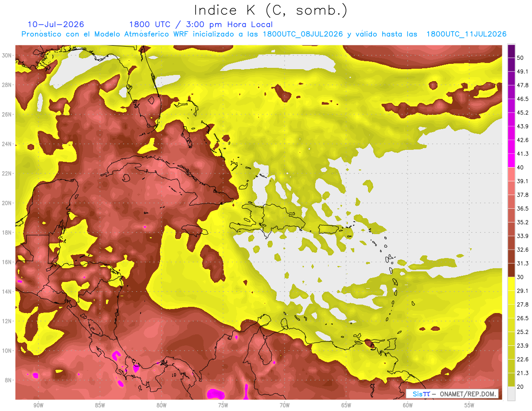Select the 22N latitude label
Viewport: 532px width, 411px height.
(8, 173)
